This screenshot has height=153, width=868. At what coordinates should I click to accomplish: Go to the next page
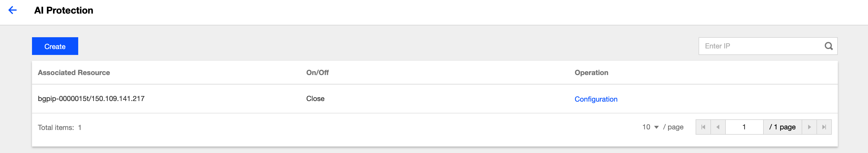(x=809, y=127)
